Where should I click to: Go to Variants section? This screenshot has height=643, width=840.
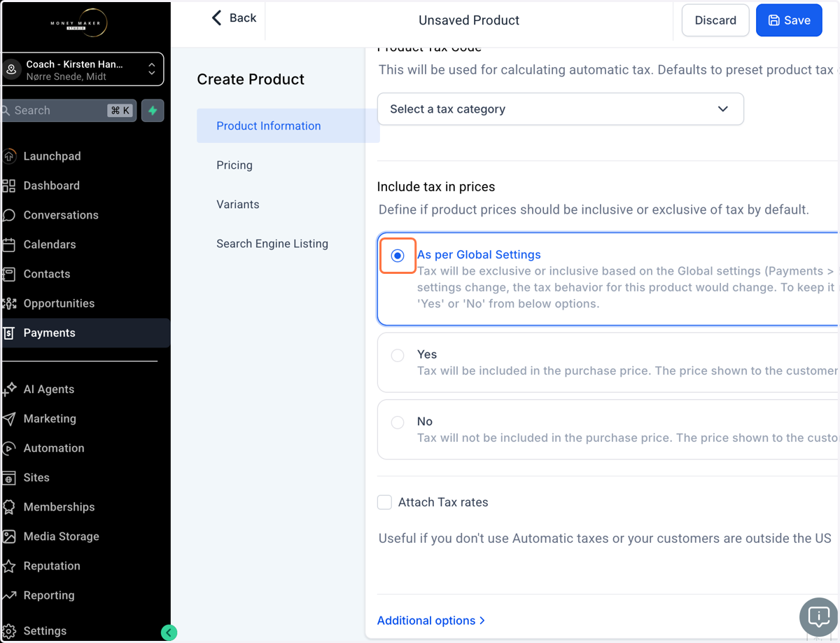pos(238,205)
